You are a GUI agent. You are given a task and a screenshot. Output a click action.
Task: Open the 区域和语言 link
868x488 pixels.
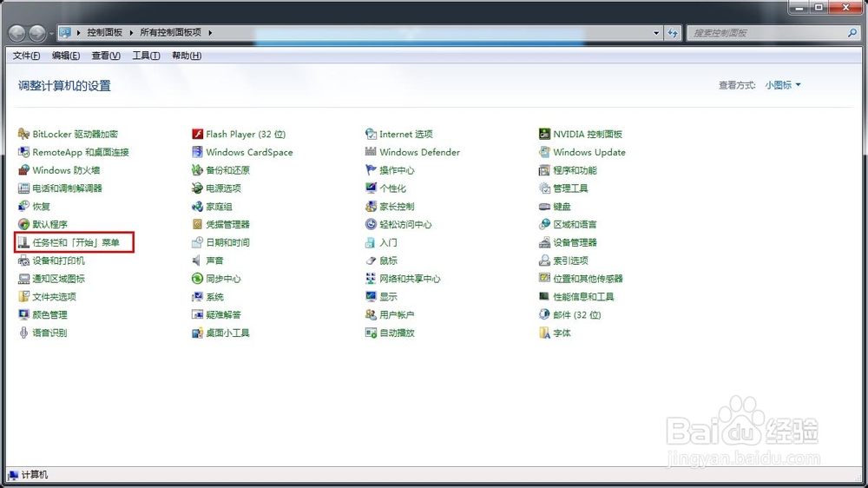[x=575, y=224]
